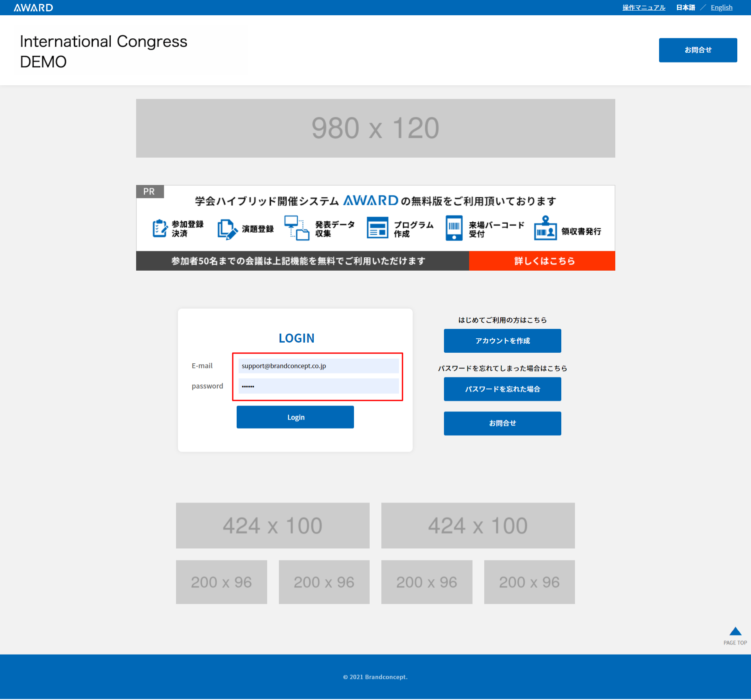Click the registration payment clipboard icon
The image size is (751, 700).
160,228
